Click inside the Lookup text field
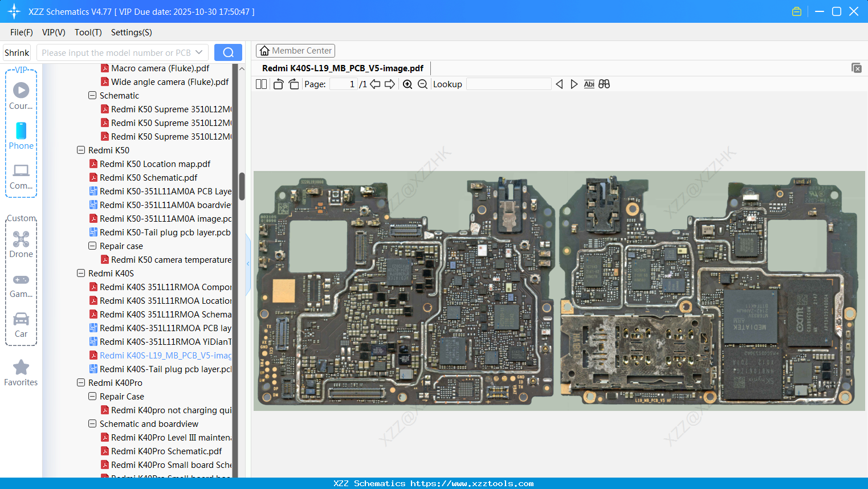The image size is (868, 489). [x=508, y=84]
